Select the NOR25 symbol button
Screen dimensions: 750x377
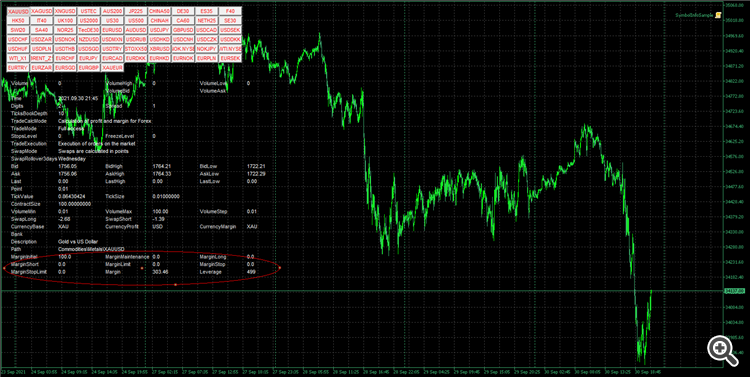click(x=65, y=30)
